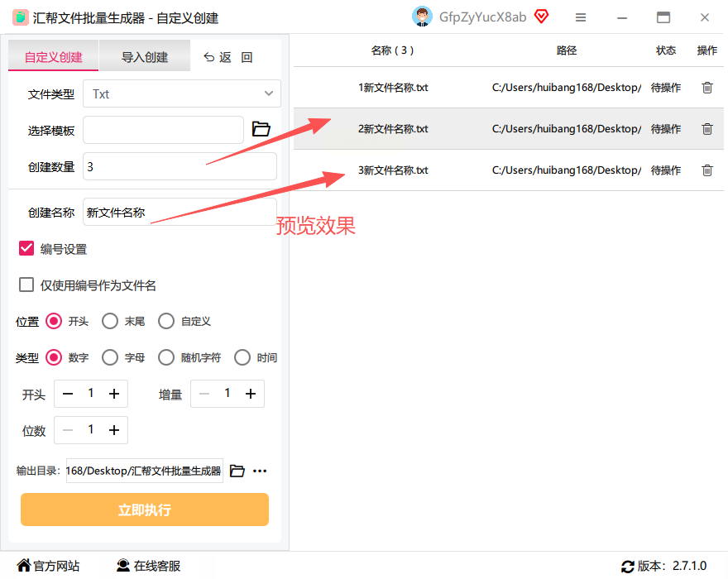Browse for a template file folder icon
Screen dimensions: 728x579
[261, 128]
